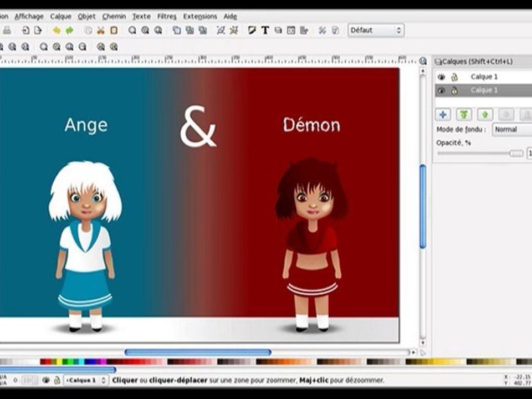Image resolution: width=532 pixels, height=399 pixels.
Task: Click the large ampersand on canvas
Action: (198, 126)
